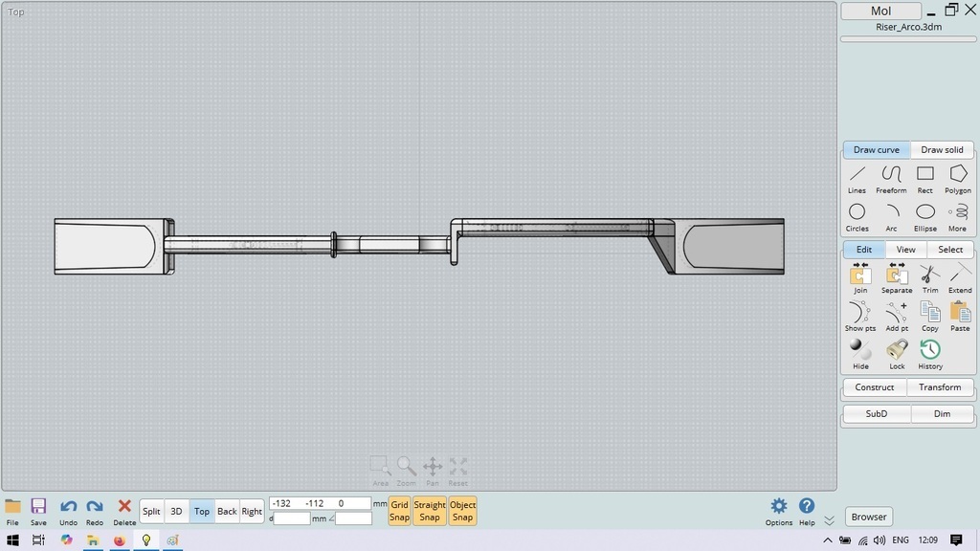
Task: Open the Transform tab
Action: pos(940,387)
